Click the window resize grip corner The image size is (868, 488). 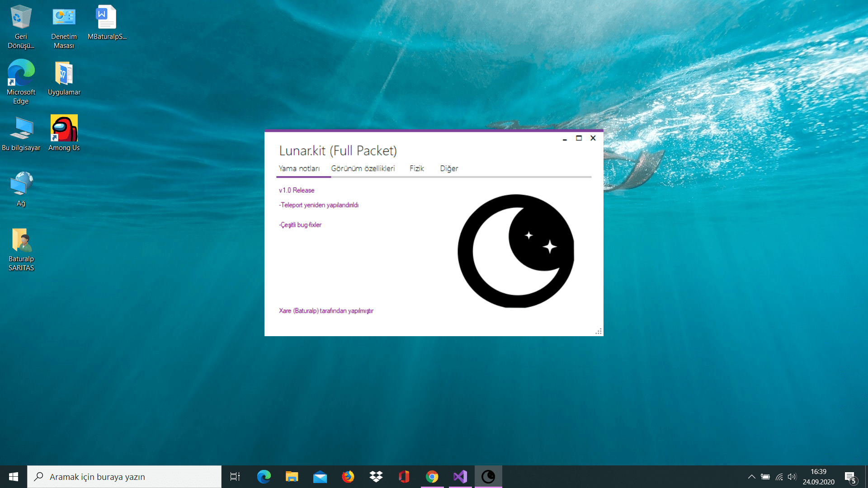[x=599, y=332]
